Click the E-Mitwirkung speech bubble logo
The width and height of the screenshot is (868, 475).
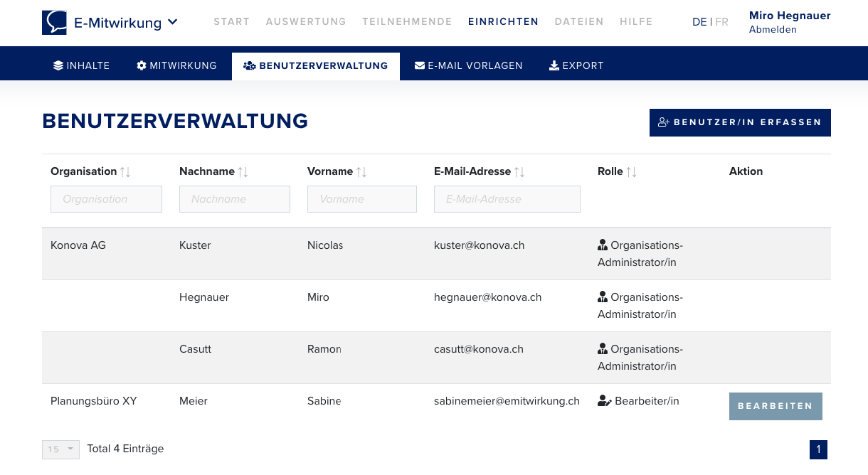(x=54, y=23)
